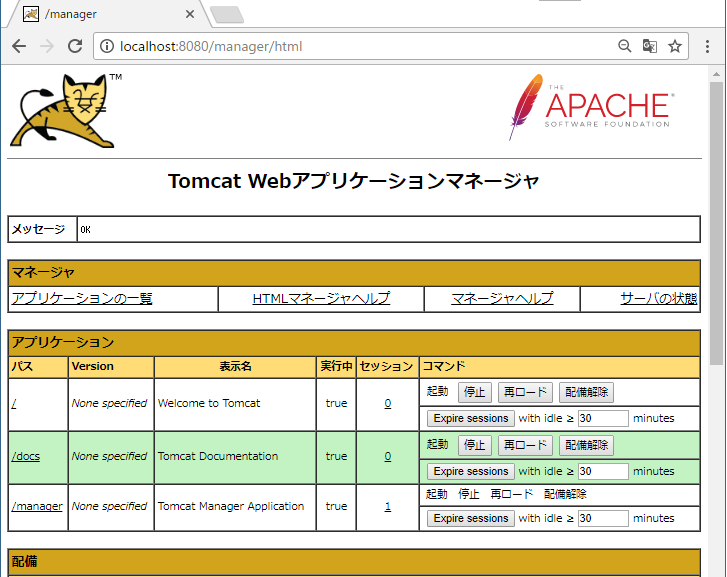Click the Tomcat Webアプリケーションマネージャ heading

354,181
